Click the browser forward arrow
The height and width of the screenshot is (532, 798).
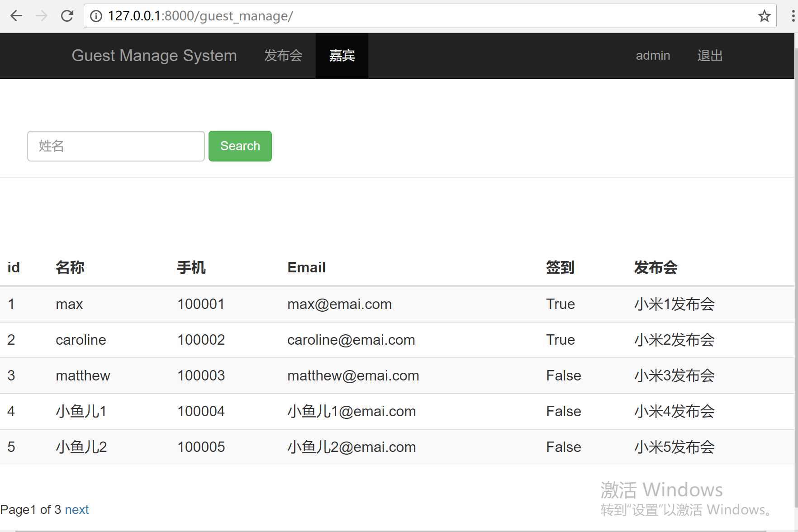point(42,16)
